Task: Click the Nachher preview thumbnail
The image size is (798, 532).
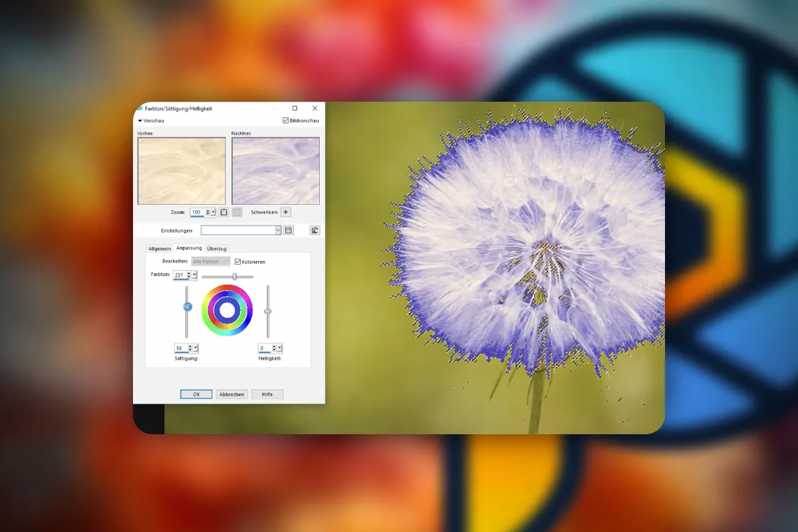Action: click(x=275, y=171)
